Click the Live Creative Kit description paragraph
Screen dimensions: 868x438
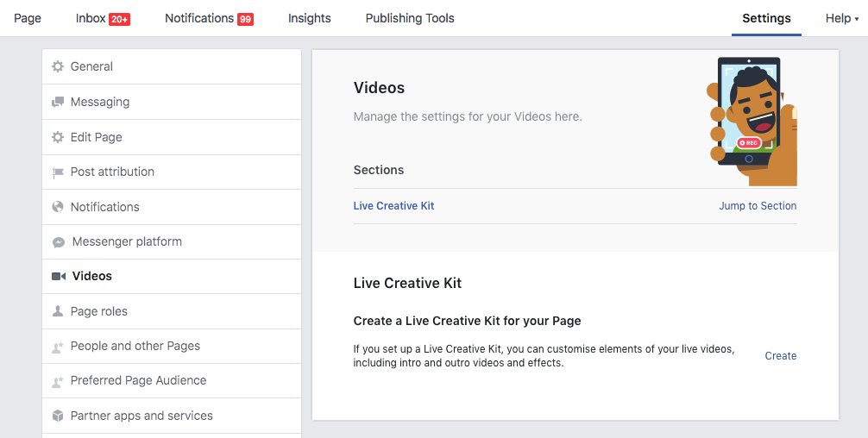[x=544, y=356]
